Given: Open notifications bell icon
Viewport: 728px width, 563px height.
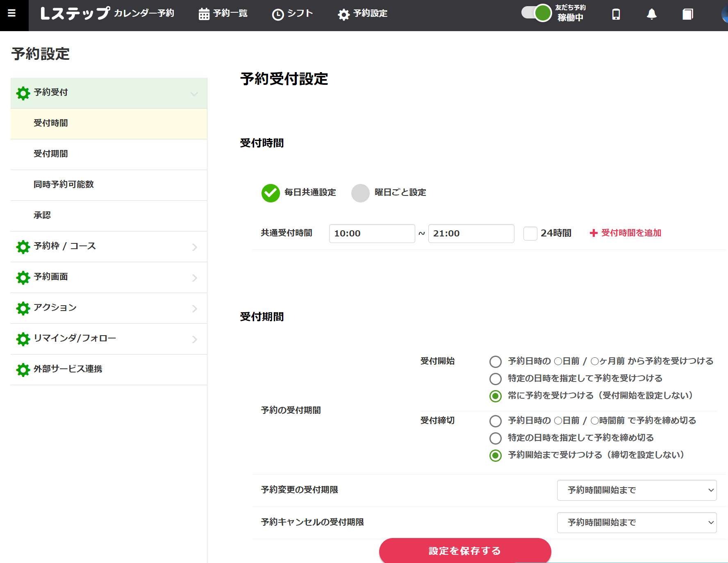Looking at the screenshot, I should [x=651, y=14].
